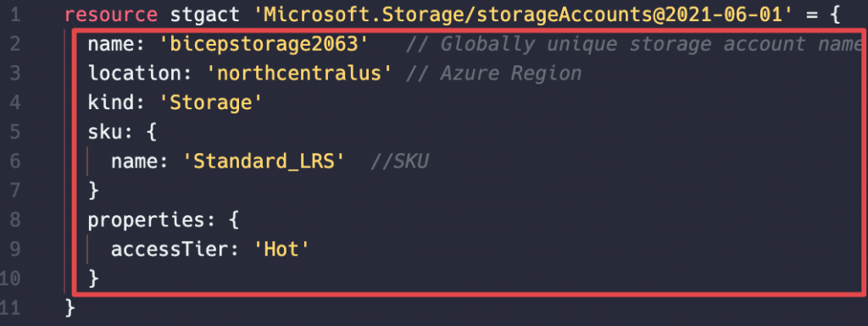The height and width of the screenshot is (326, 868).
Task: Click the opening brace after 'sku:'
Action: coord(153,133)
